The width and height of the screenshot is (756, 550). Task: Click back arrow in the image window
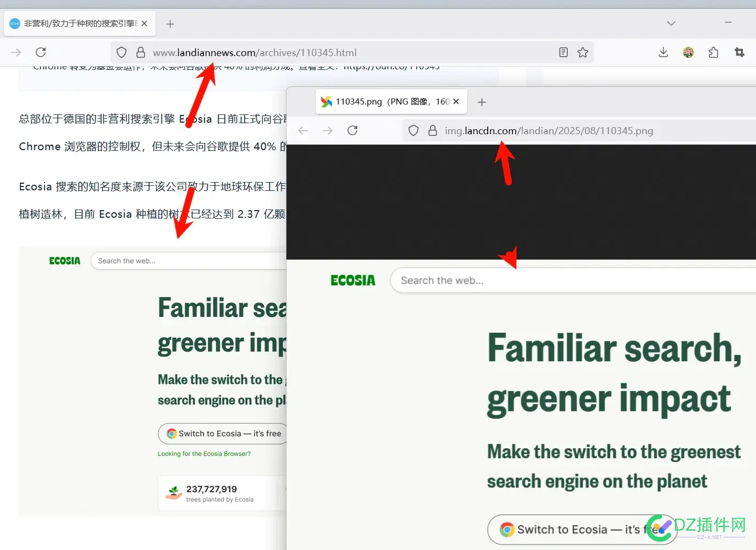[x=303, y=130]
